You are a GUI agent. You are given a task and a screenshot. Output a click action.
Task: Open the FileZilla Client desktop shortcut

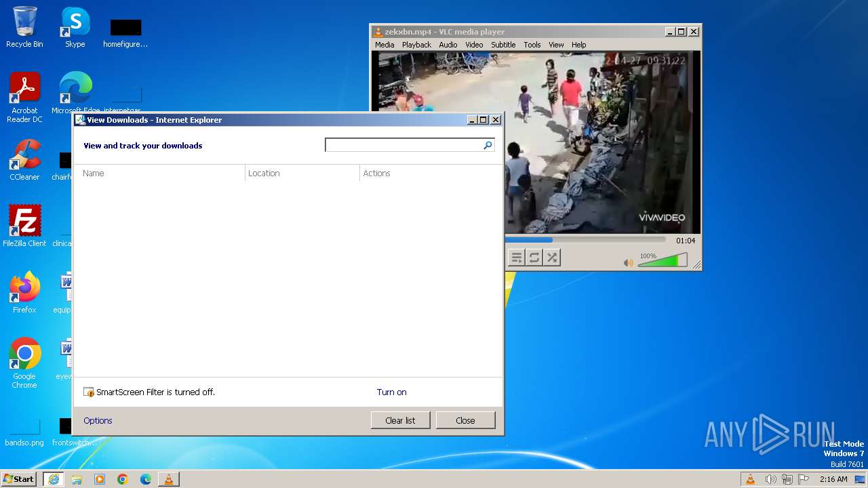click(24, 226)
